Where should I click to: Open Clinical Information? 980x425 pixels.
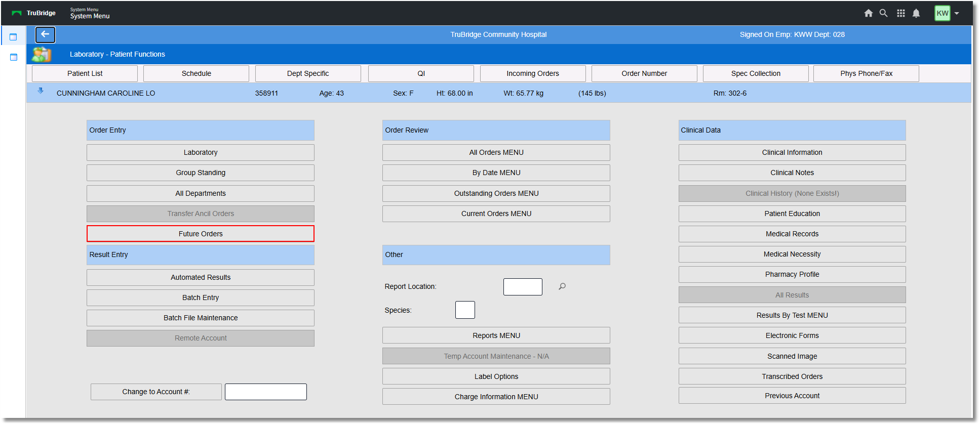pyautogui.click(x=792, y=152)
